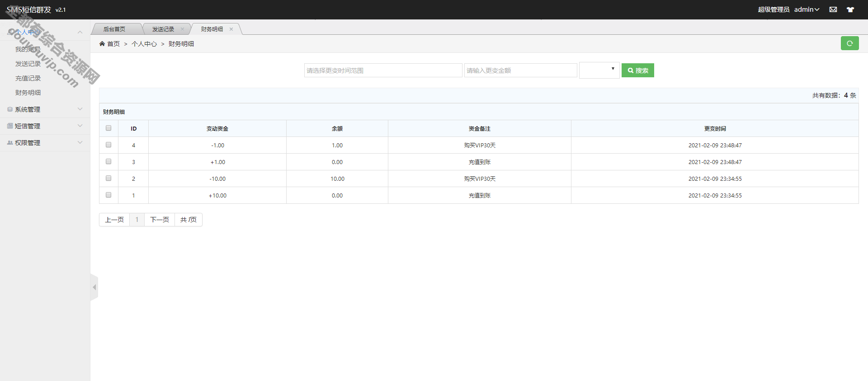Image resolution: width=868 pixels, height=381 pixels.
Task: Click the 更变时间 column header
Action: pyautogui.click(x=715, y=129)
